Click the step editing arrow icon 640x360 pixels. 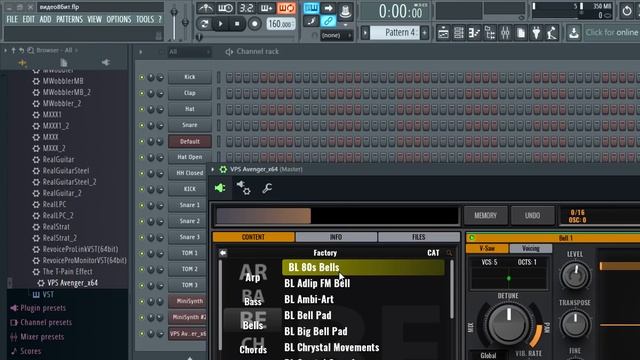coord(328,8)
